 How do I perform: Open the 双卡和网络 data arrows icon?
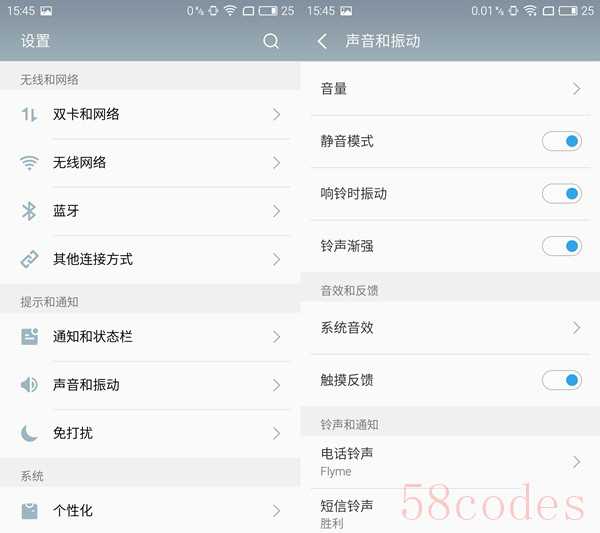[x=29, y=114]
